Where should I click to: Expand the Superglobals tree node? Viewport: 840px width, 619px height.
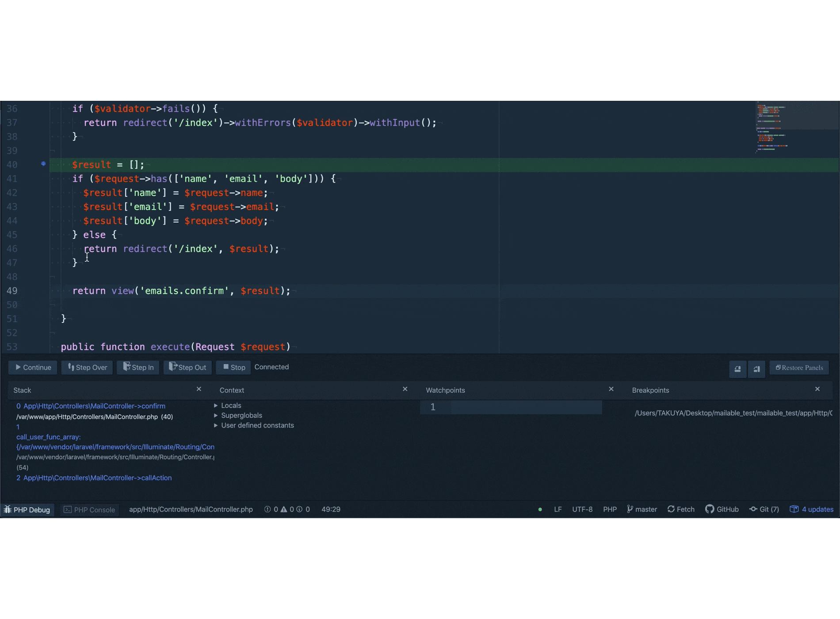point(216,416)
